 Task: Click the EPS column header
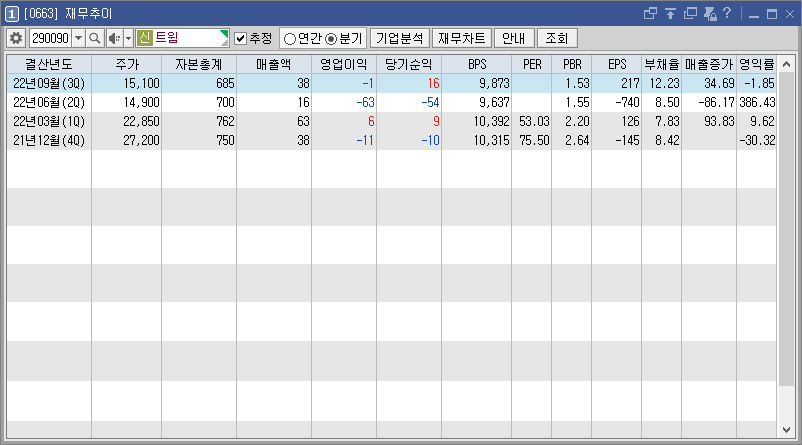(617, 64)
